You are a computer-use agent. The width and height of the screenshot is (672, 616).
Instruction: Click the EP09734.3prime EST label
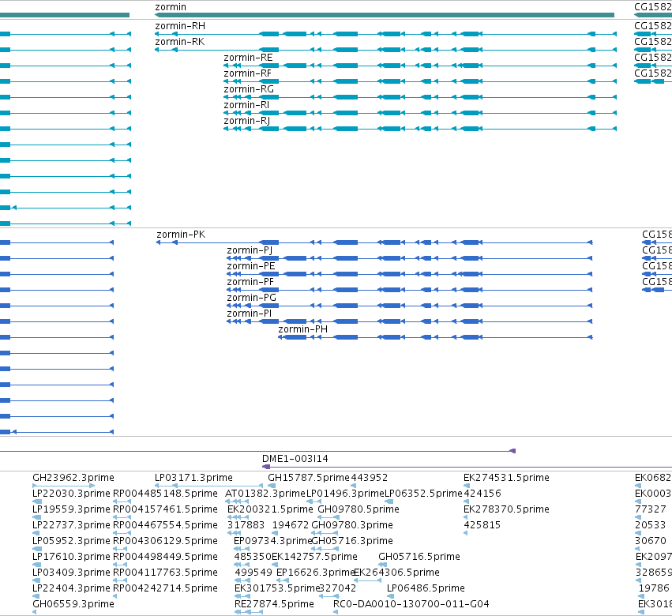click(x=272, y=542)
